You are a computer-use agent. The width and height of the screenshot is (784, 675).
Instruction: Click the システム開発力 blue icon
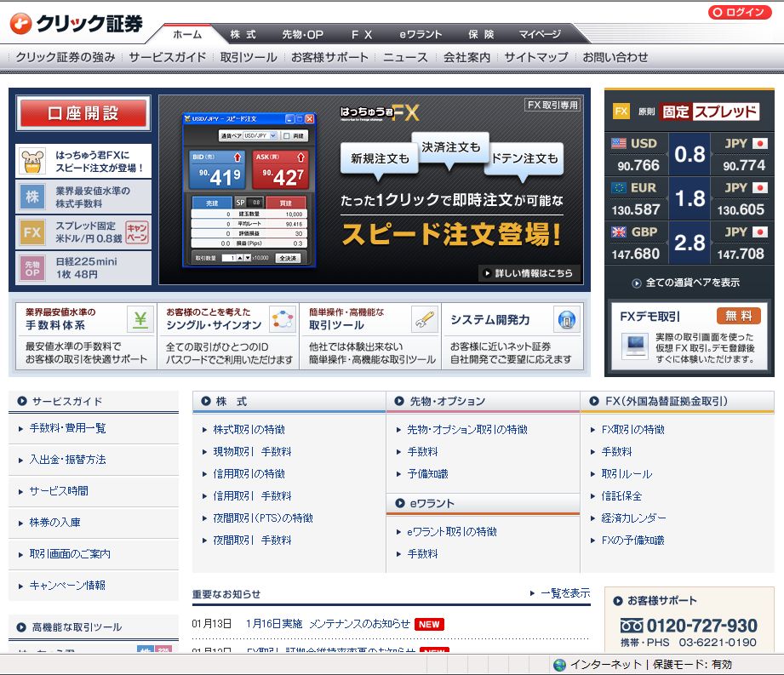(x=566, y=319)
